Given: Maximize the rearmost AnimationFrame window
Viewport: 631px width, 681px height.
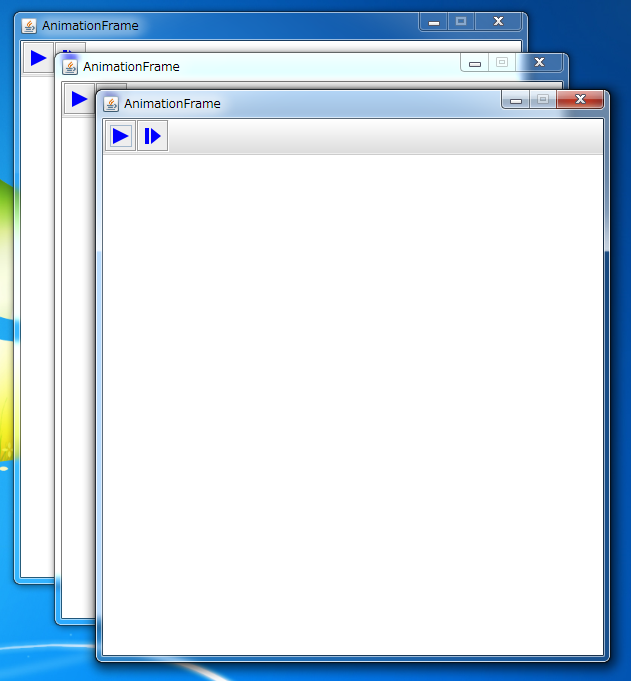Looking at the screenshot, I should click(x=461, y=21).
